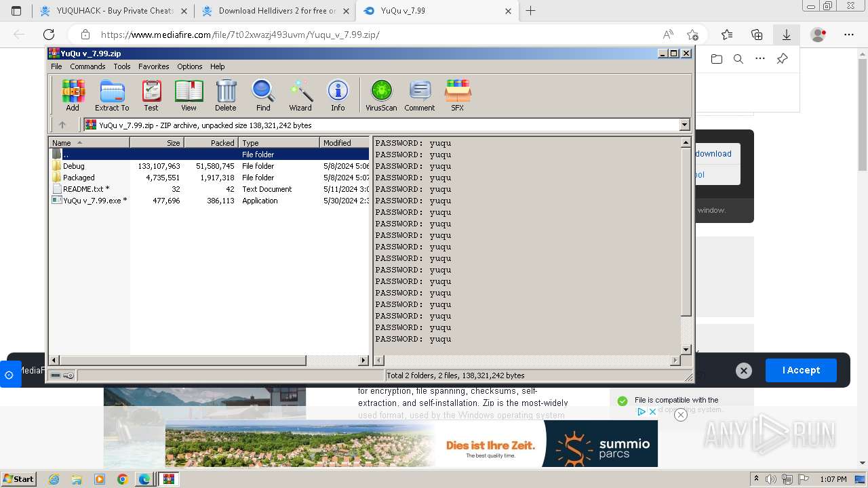Click the SFX toolbar icon
868x488 pixels.
pyautogui.click(x=458, y=95)
